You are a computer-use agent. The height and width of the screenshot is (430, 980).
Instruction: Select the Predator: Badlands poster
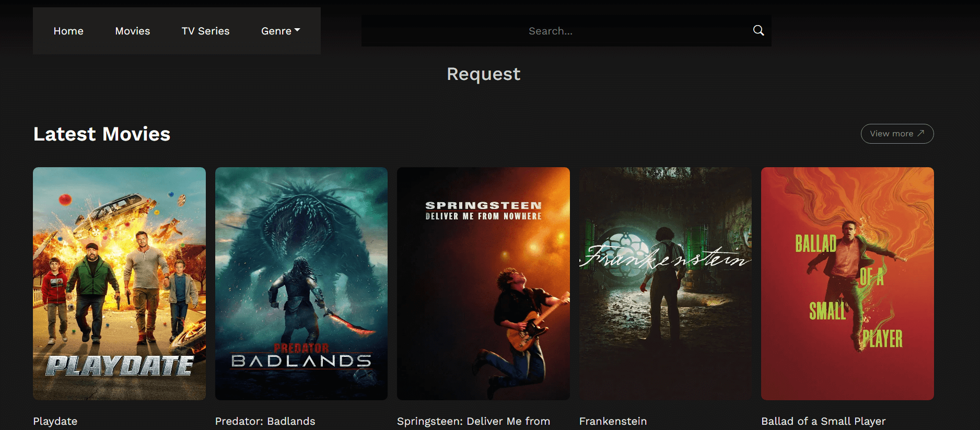coord(301,283)
